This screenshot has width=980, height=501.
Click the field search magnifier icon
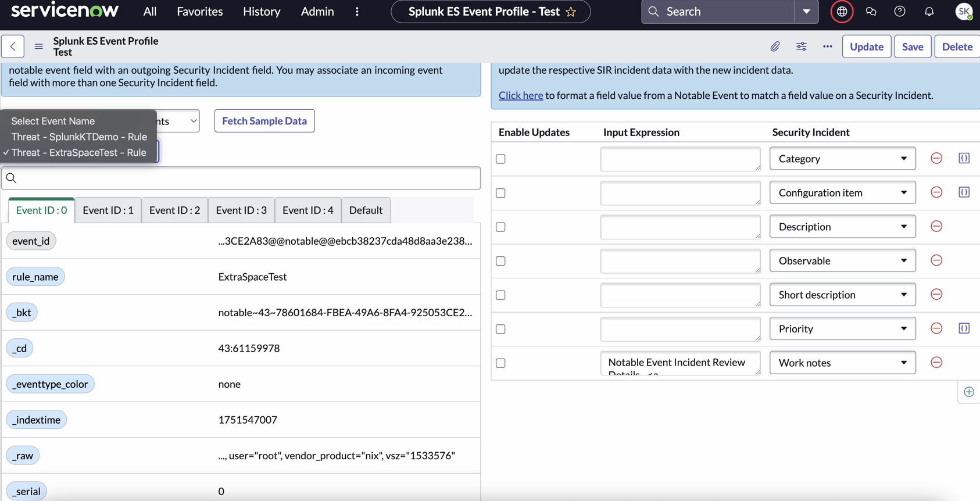click(x=11, y=178)
